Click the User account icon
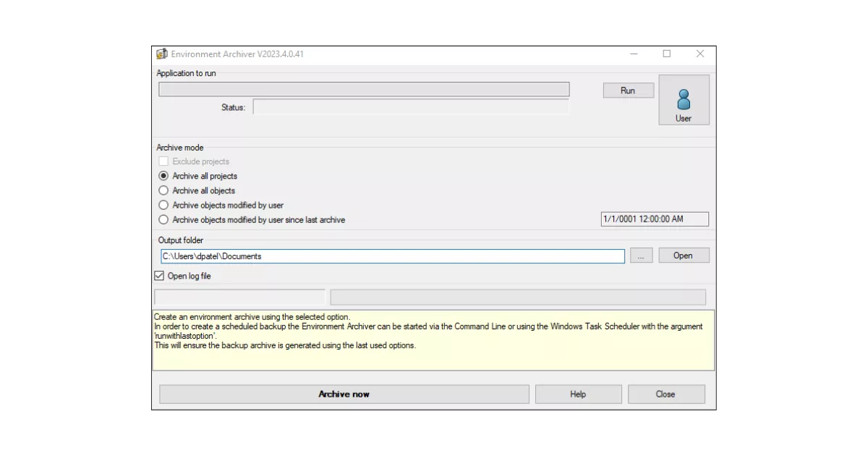Screen dimensions: 868x456 point(683,99)
